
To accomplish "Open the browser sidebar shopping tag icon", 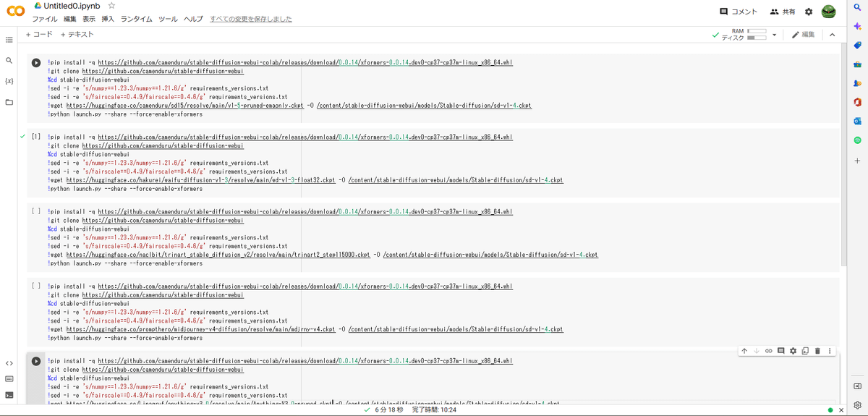I will click(857, 45).
